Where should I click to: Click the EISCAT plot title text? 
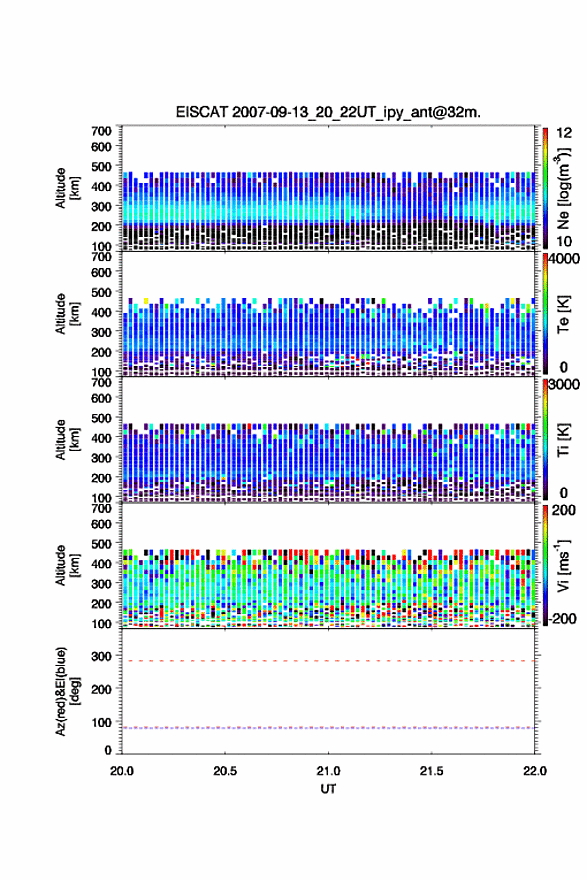pos(328,112)
